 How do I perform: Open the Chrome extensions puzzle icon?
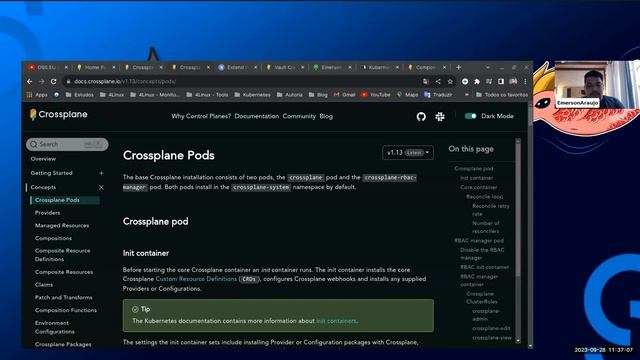[477, 82]
